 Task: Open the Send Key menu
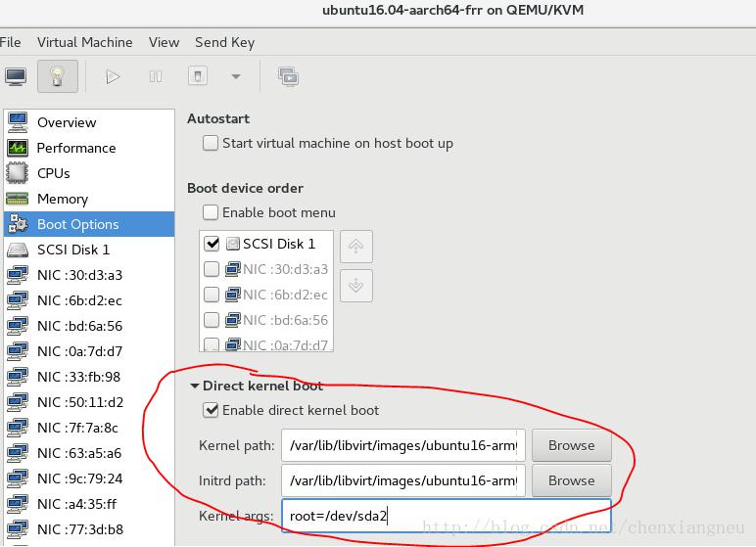pyautogui.click(x=224, y=43)
